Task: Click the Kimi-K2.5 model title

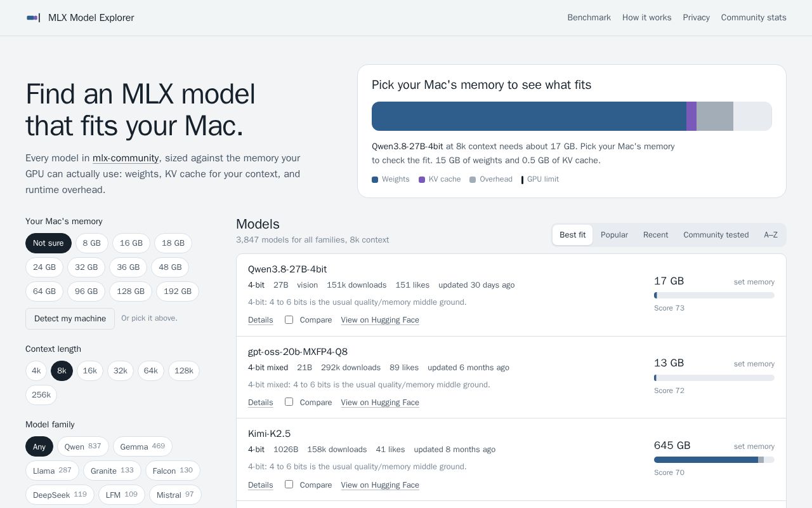Action: (269, 434)
